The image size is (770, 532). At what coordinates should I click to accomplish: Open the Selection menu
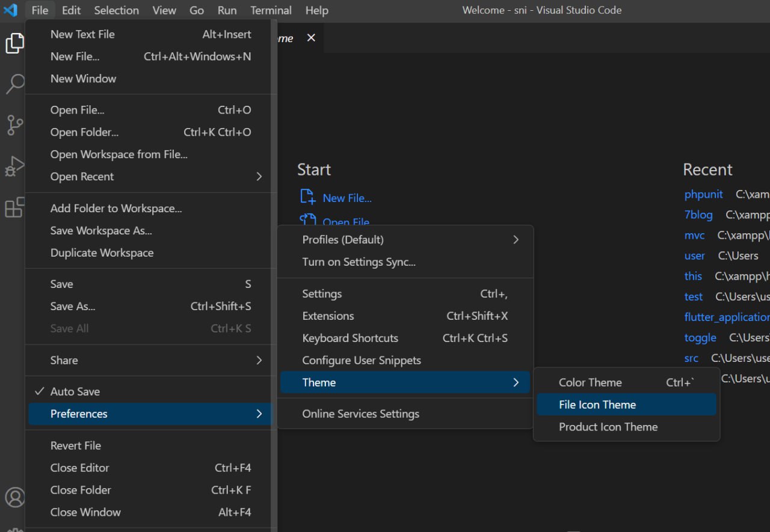pos(117,10)
